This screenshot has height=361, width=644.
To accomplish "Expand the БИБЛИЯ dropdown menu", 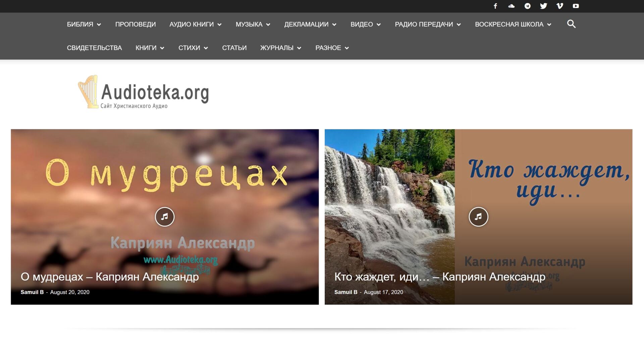I will coord(84,24).
